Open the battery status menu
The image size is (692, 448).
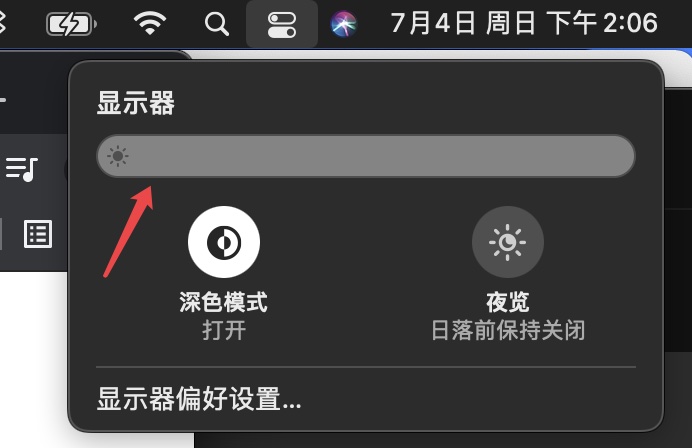71,24
